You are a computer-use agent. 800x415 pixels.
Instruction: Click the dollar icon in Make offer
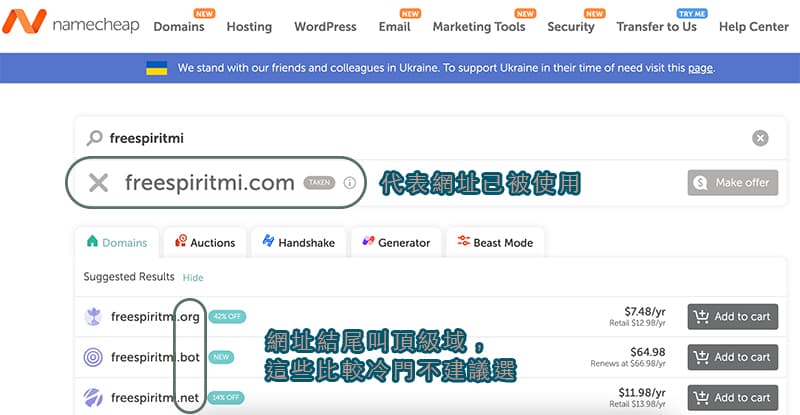(x=701, y=183)
